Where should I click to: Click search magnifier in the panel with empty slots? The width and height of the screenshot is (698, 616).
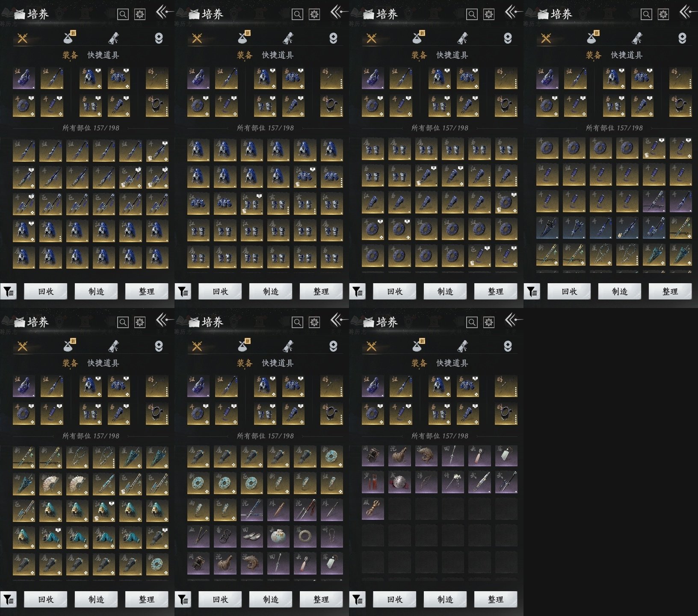pyautogui.click(x=472, y=322)
